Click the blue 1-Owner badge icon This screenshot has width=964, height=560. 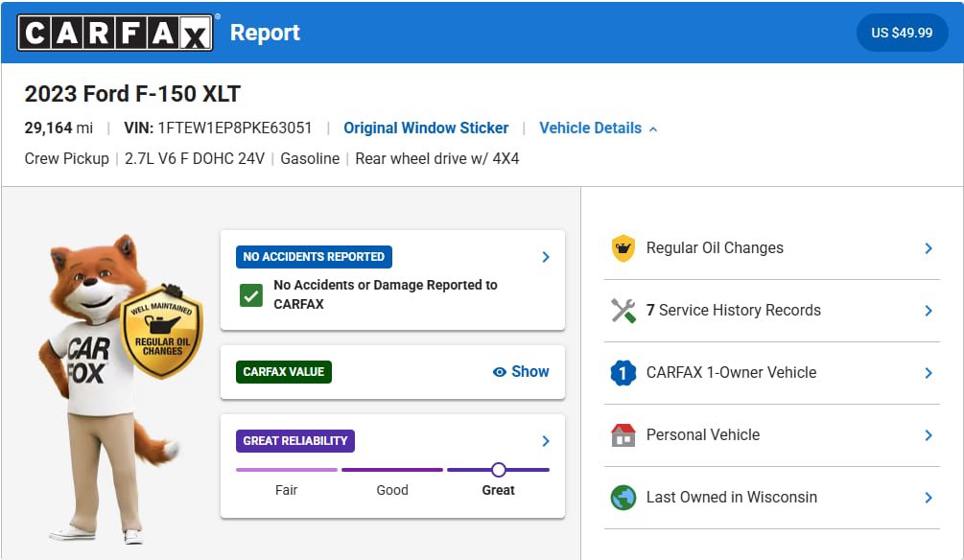pos(623,372)
